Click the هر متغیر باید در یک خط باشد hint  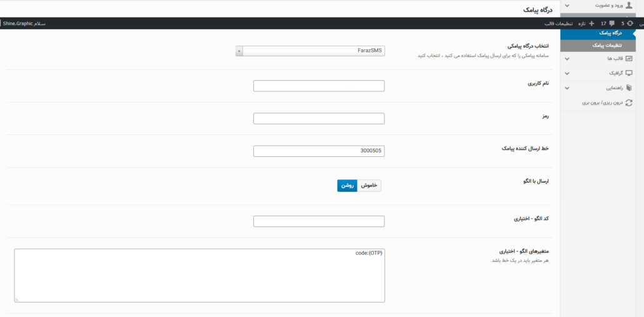pyautogui.click(x=520, y=261)
